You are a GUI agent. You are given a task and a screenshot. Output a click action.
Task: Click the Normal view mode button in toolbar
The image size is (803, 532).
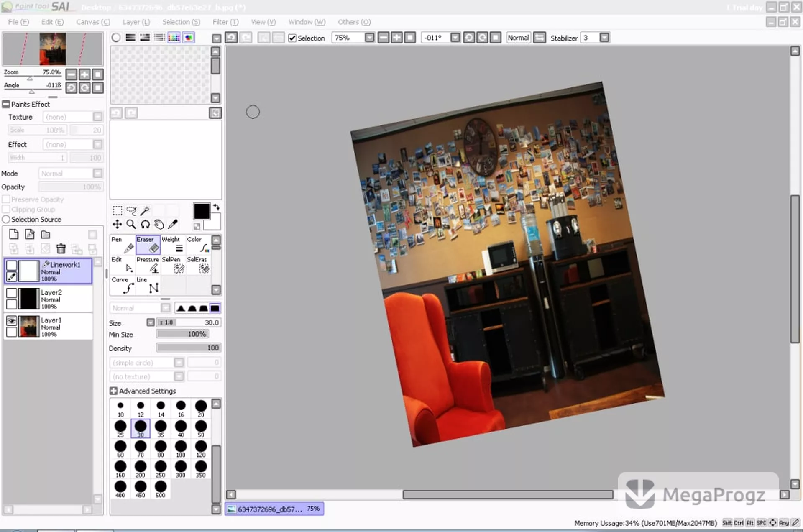point(518,38)
